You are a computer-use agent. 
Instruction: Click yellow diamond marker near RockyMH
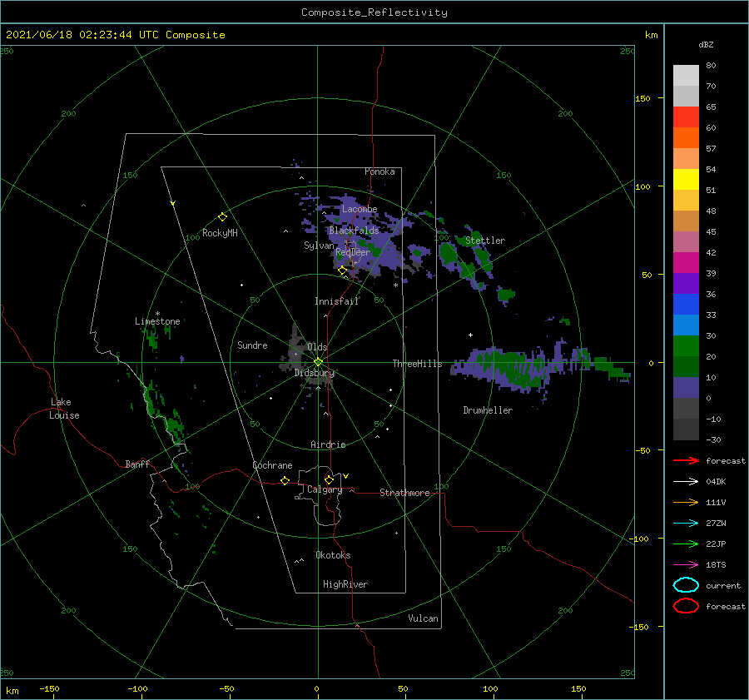pos(222,217)
